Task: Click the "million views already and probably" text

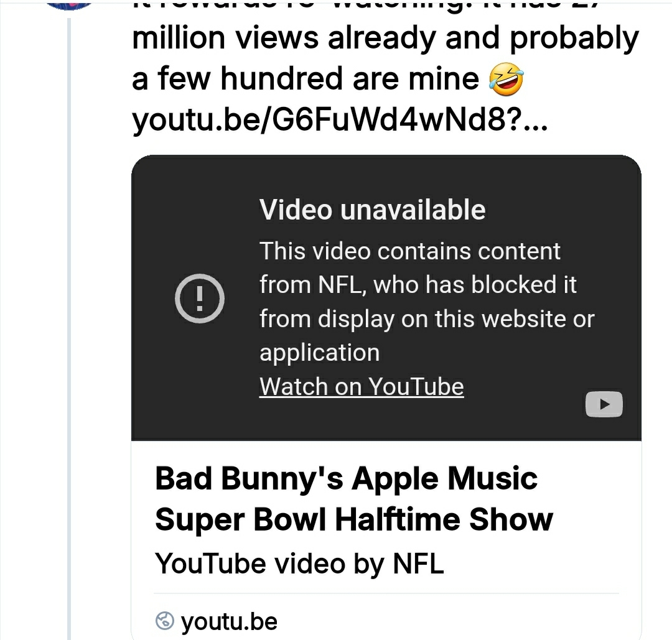Action: click(386, 39)
